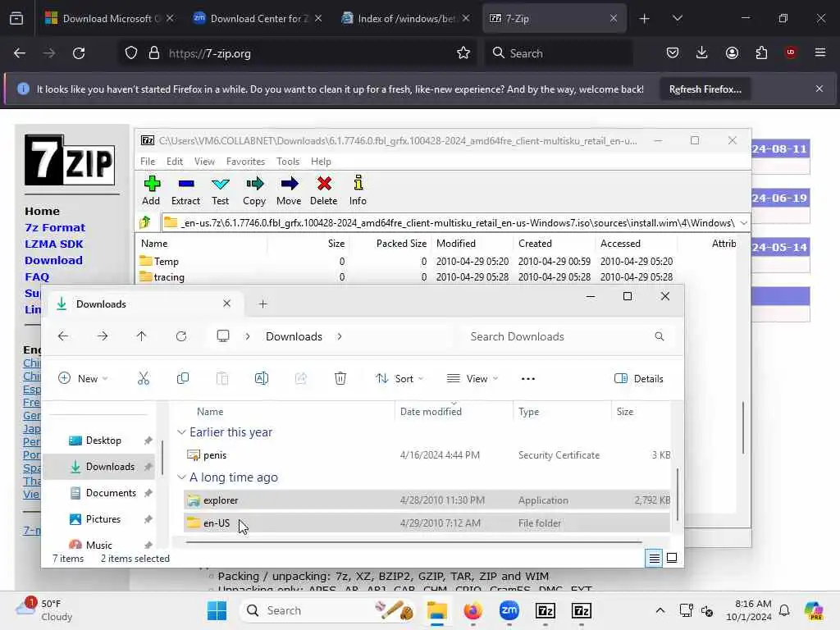Open the FAQ link on 7-zip.org
Screen dimensions: 840x630
[x=37, y=277]
